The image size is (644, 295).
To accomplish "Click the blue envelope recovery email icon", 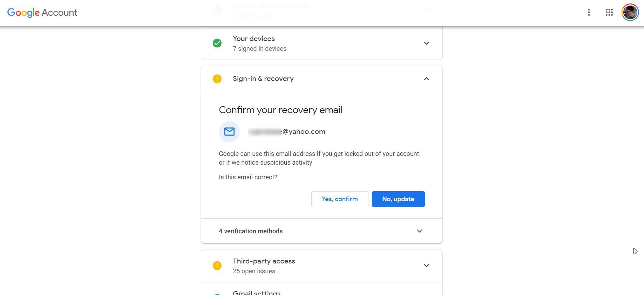I will [229, 132].
